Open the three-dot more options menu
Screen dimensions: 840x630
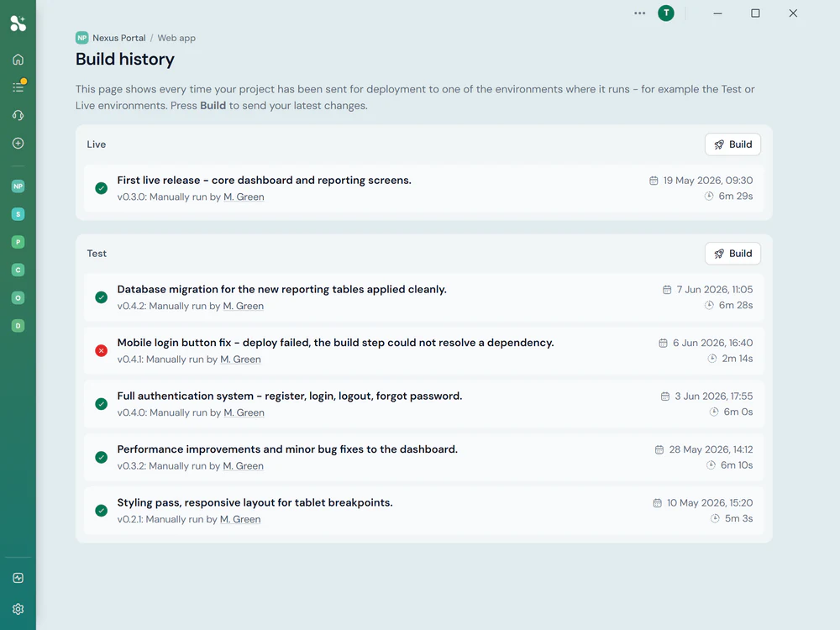(x=639, y=13)
